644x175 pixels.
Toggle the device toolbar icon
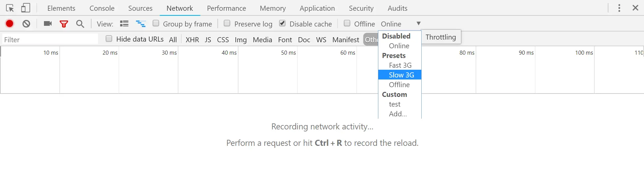pyautogui.click(x=25, y=8)
